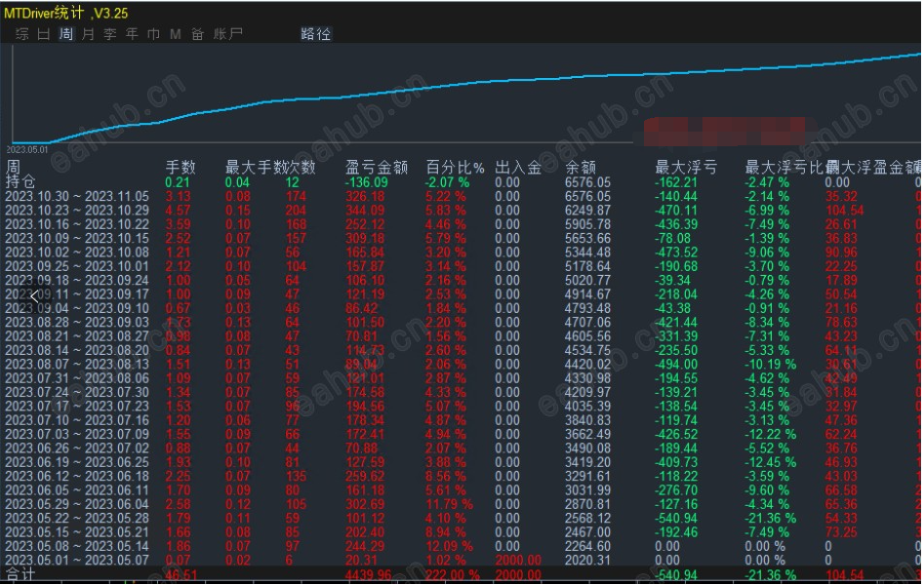
Task: Click the 5020.77 balance value
Action: coord(587,280)
